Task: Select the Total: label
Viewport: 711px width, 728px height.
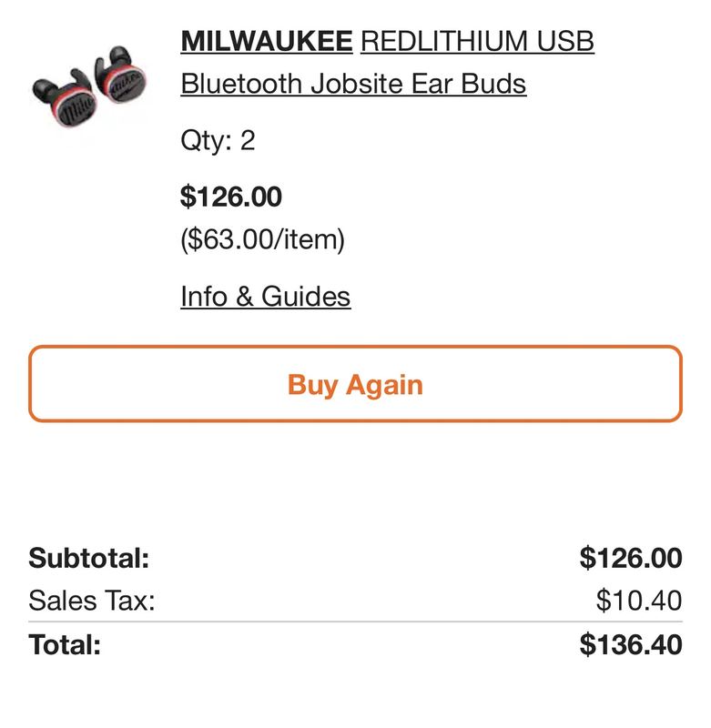Action: [x=65, y=645]
